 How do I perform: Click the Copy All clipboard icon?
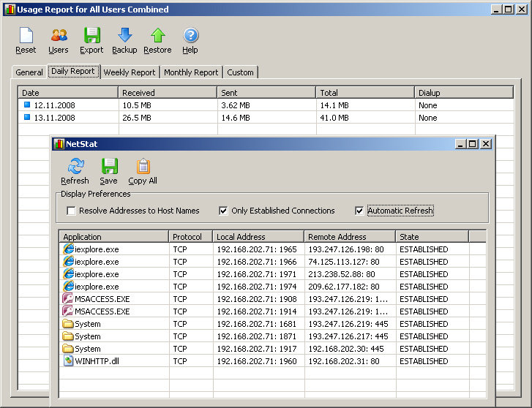click(143, 166)
